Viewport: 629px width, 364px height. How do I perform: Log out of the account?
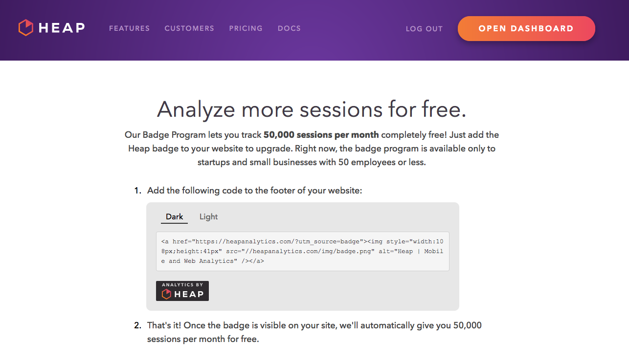tap(424, 29)
